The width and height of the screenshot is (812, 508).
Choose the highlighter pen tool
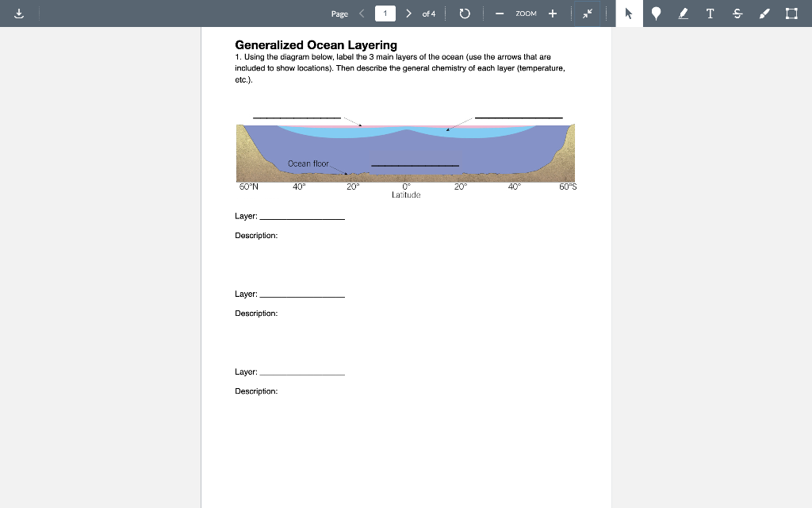tap(682, 13)
